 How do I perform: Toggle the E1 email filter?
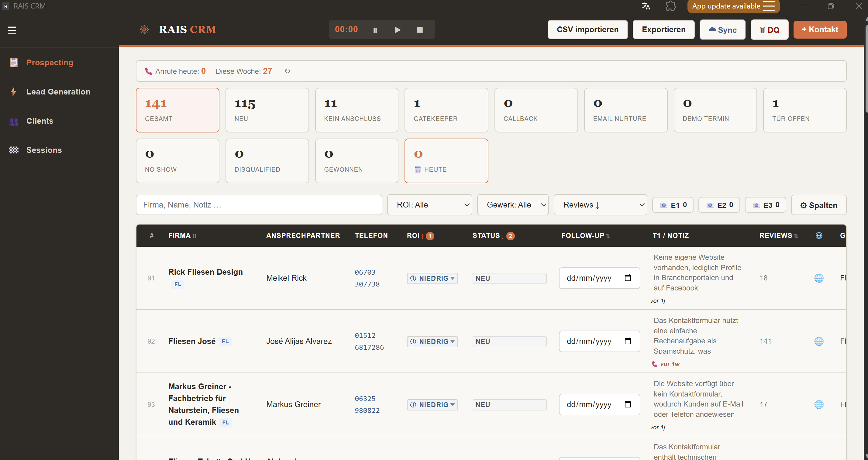pyautogui.click(x=673, y=205)
